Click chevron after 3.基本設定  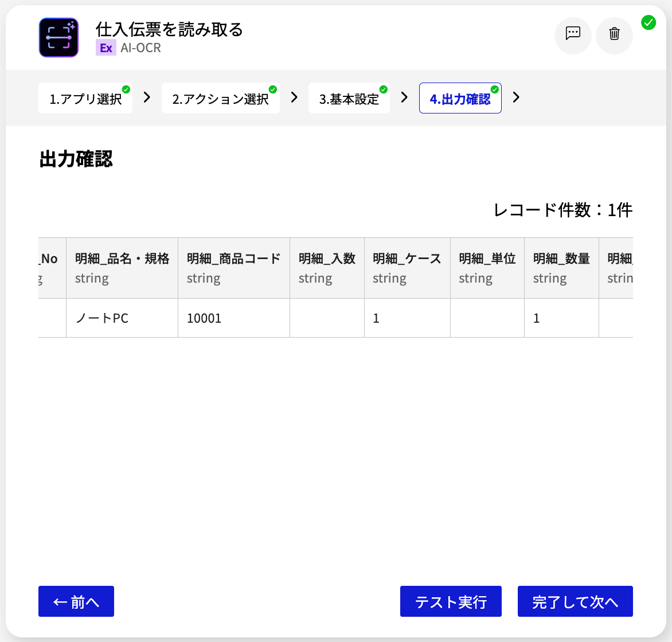[x=404, y=97]
